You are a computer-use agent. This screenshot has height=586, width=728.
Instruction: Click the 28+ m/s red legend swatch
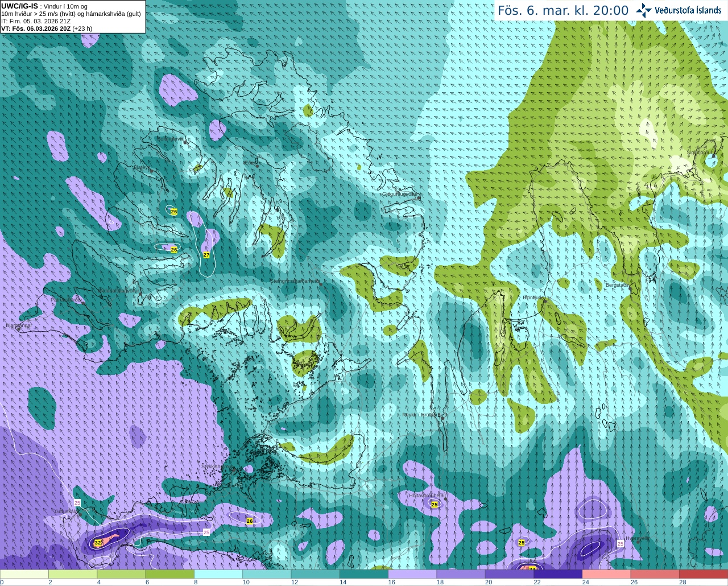[x=704, y=574]
